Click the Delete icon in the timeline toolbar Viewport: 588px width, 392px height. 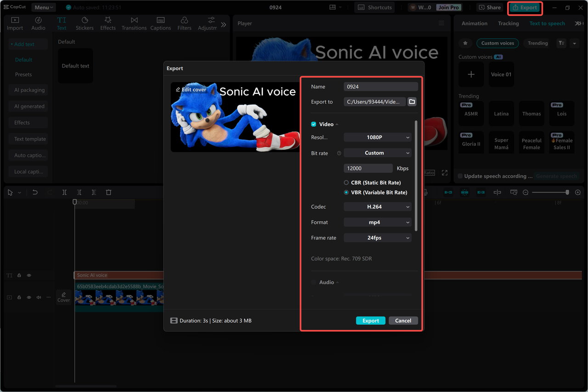pyautogui.click(x=108, y=192)
